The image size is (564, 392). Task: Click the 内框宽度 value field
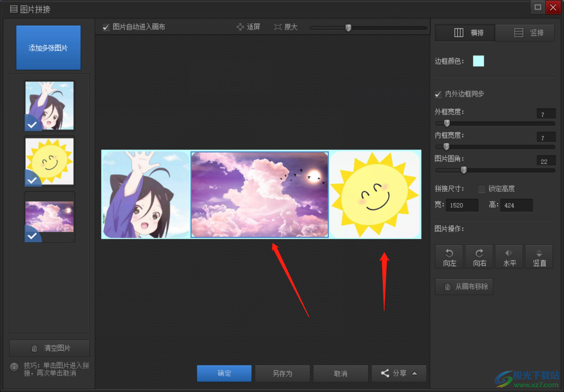pyautogui.click(x=546, y=138)
